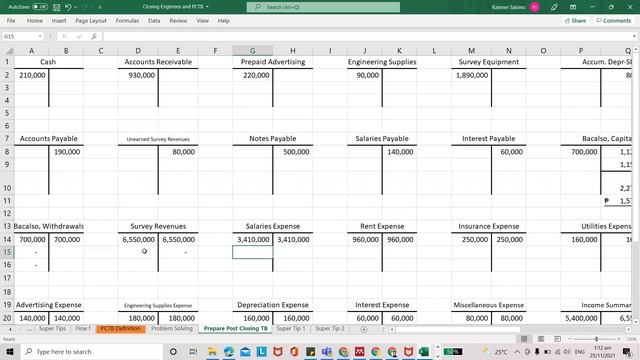
Task: Expand the Name Box dropdown arrow
Action: tap(40, 36)
